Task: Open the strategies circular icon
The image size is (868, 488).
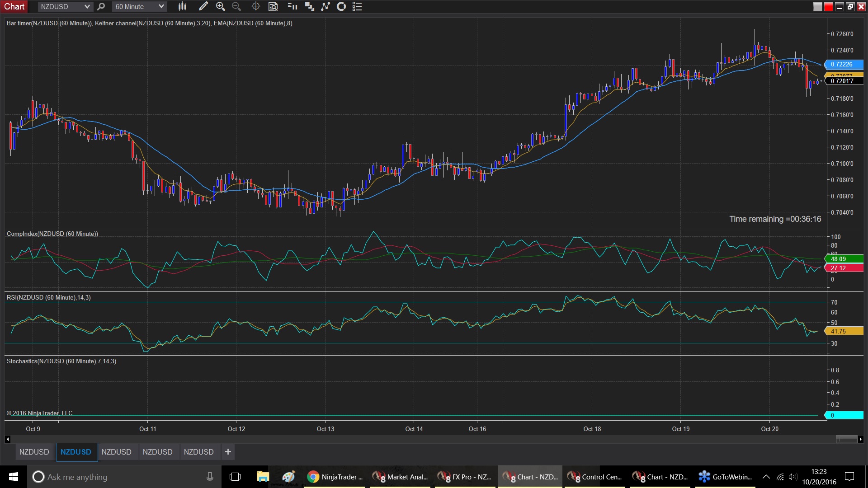Action: [341, 6]
